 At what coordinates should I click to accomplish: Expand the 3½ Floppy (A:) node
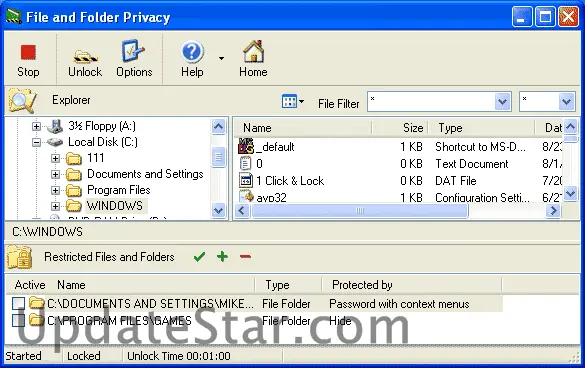36,126
